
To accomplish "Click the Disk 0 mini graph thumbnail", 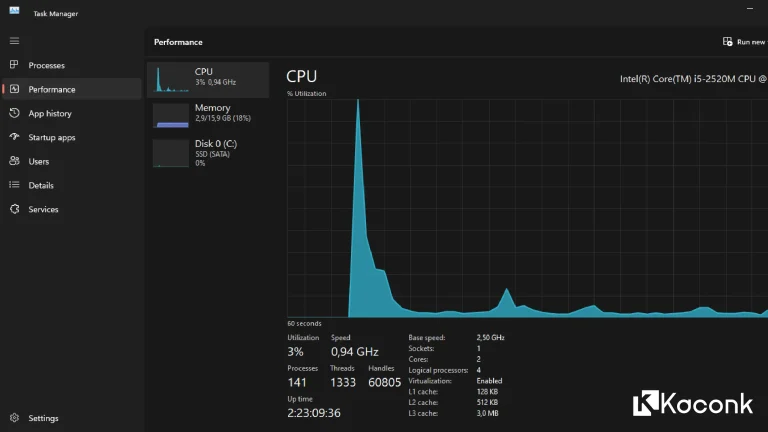I will (x=171, y=152).
